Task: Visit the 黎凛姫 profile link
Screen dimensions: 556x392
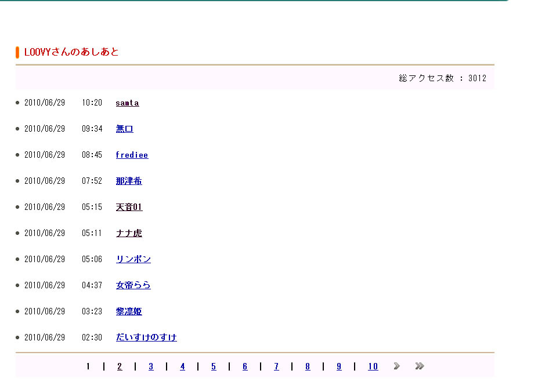Action: click(129, 311)
